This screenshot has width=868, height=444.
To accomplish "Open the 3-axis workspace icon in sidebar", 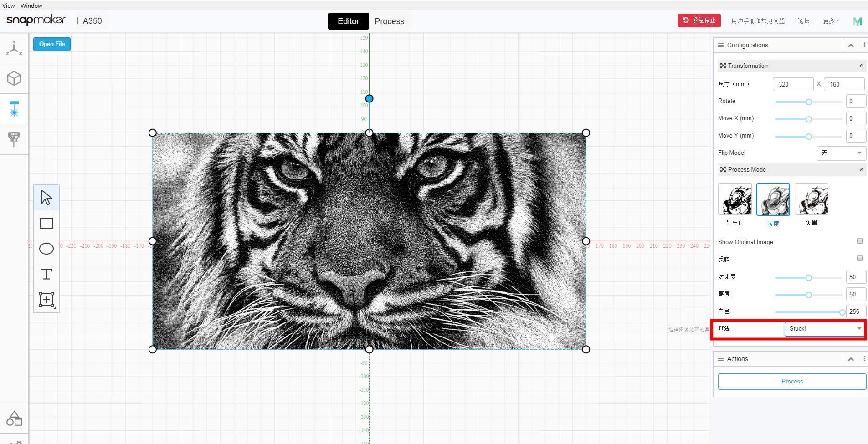I will tap(14, 48).
